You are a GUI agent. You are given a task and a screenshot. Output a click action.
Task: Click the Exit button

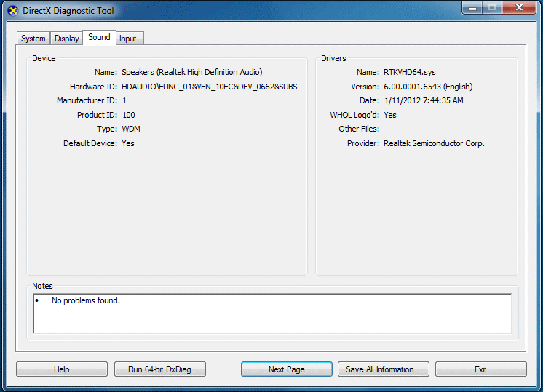[480, 369]
